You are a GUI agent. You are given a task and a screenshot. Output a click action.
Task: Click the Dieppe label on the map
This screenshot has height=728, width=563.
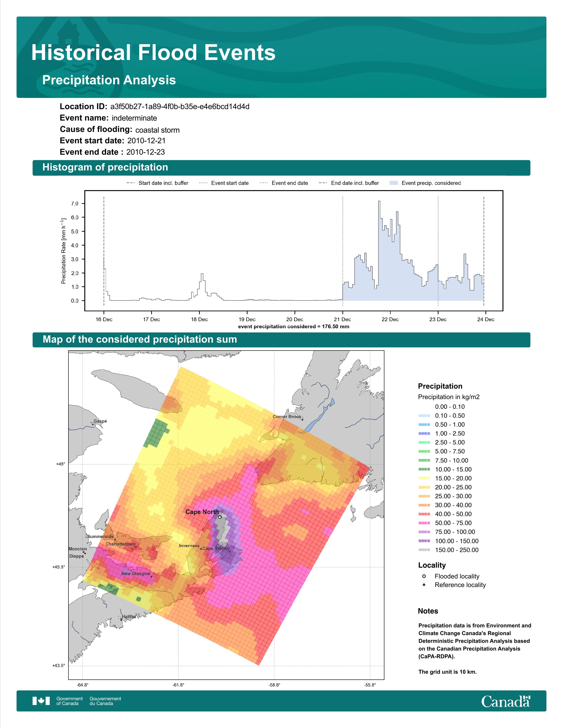[77, 556]
